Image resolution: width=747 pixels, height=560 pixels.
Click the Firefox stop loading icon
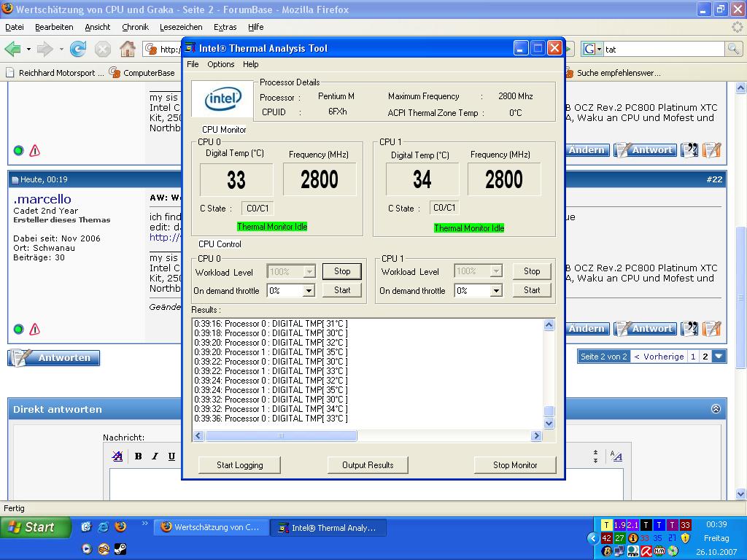[x=102, y=49]
